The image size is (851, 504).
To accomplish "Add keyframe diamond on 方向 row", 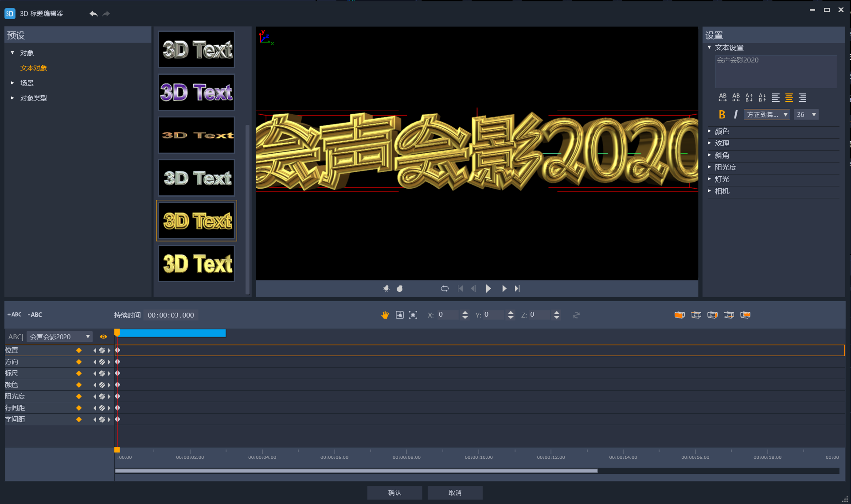I will pyautogui.click(x=79, y=362).
